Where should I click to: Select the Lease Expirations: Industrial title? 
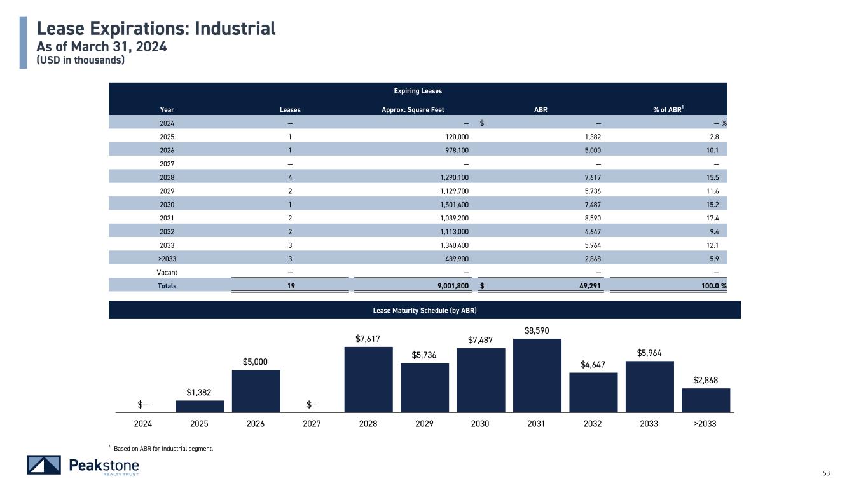coord(156,29)
